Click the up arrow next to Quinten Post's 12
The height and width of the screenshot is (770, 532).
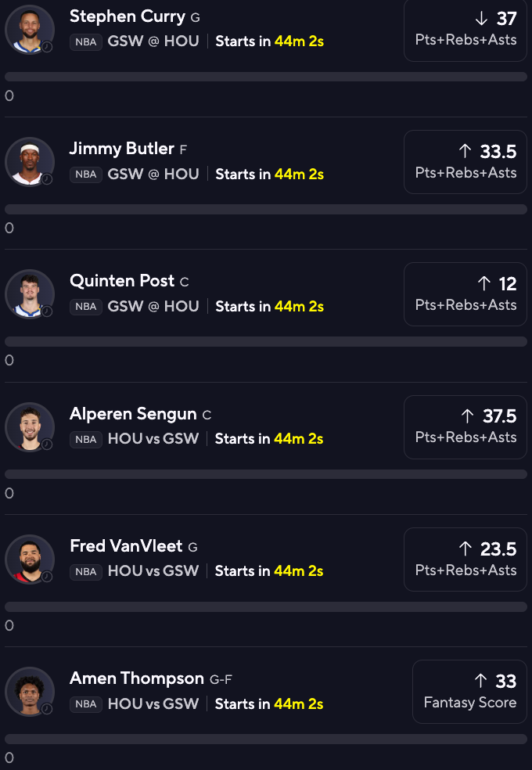pyautogui.click(x=483, y=283)
